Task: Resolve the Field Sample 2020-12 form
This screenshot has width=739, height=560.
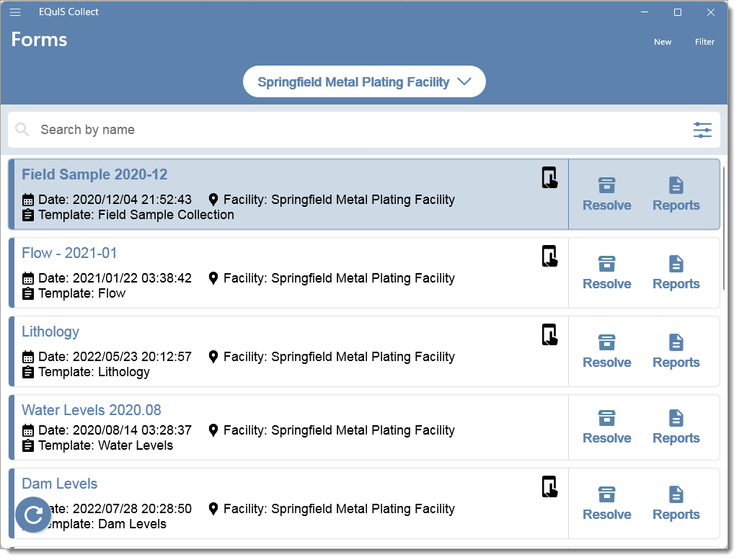Action: click(607, 195)
